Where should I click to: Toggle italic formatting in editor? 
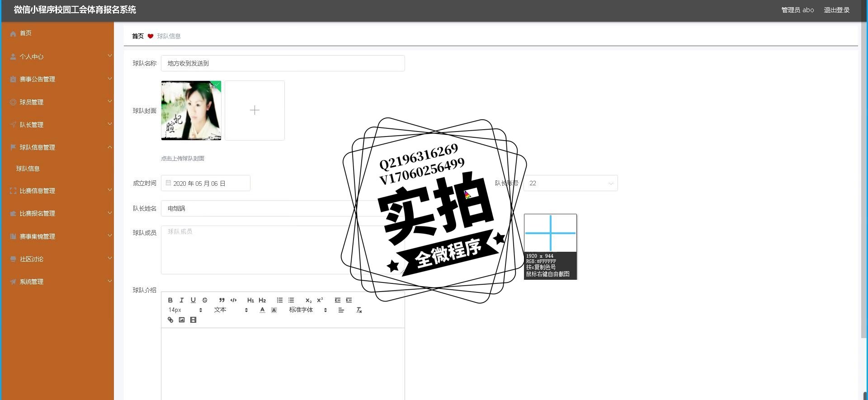182,300
